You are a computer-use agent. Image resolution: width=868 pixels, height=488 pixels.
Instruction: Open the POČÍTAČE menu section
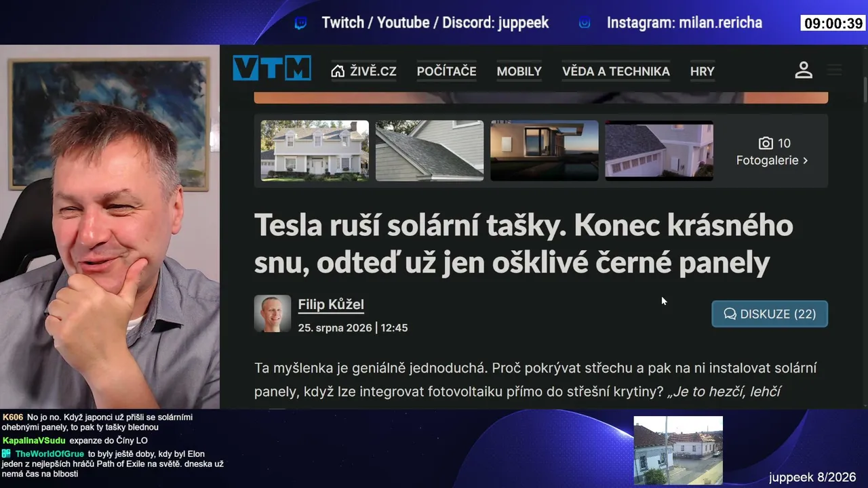click(x=446, y=71)
